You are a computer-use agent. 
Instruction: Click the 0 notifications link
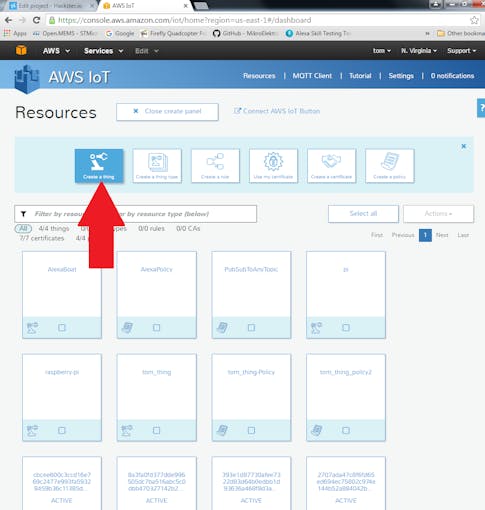pos(452,76)
